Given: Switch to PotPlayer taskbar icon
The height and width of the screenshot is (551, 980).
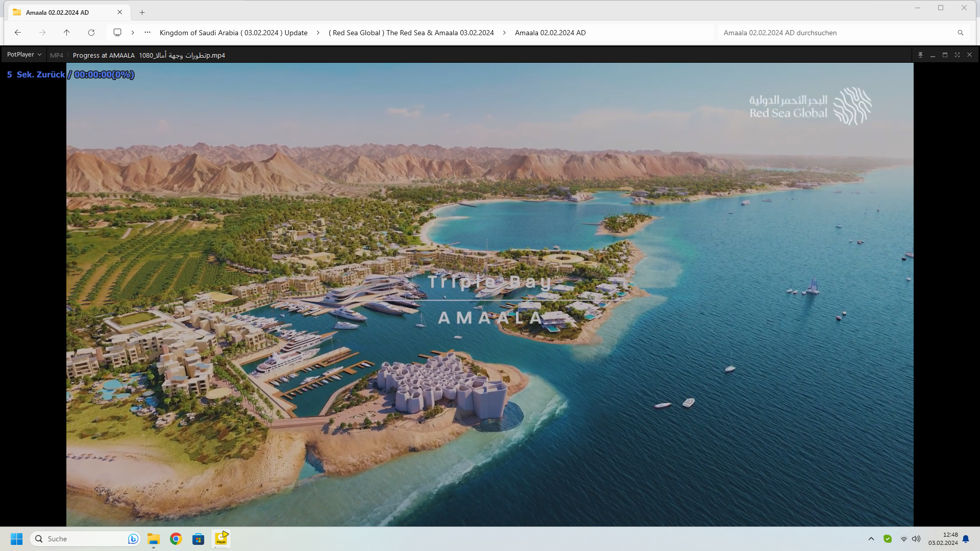Looking at the screenshot, I should tap(221, 539).
